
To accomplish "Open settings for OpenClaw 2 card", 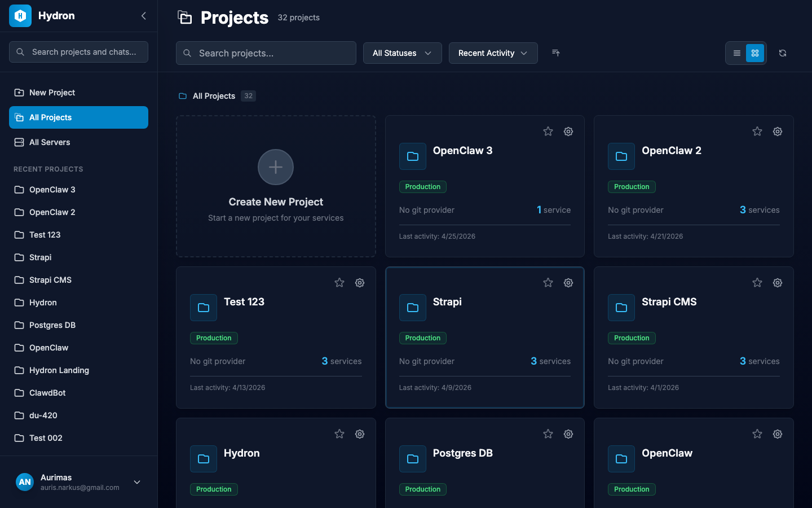I will click(x=778, y=132).
